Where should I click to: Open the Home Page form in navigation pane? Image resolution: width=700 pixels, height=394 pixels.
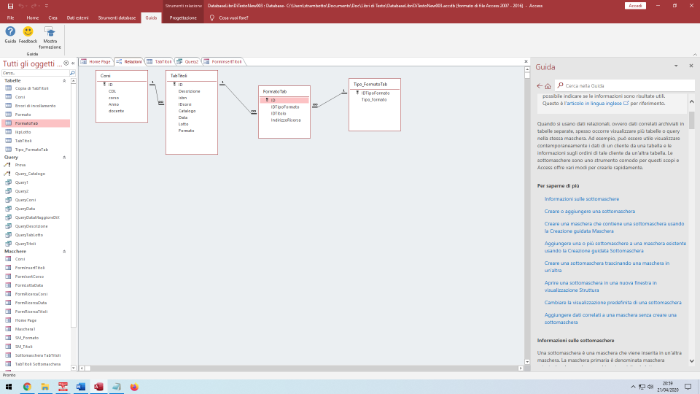25,320
